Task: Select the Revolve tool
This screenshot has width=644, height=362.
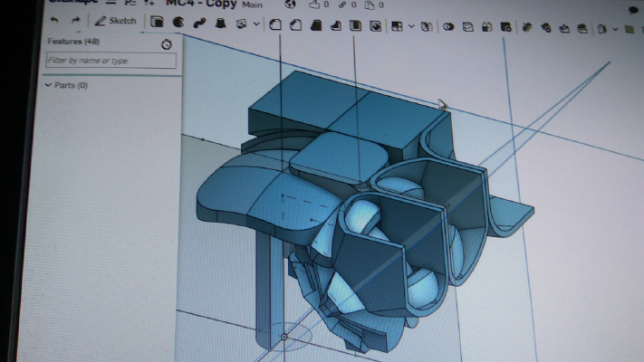Action: [178, 22]
